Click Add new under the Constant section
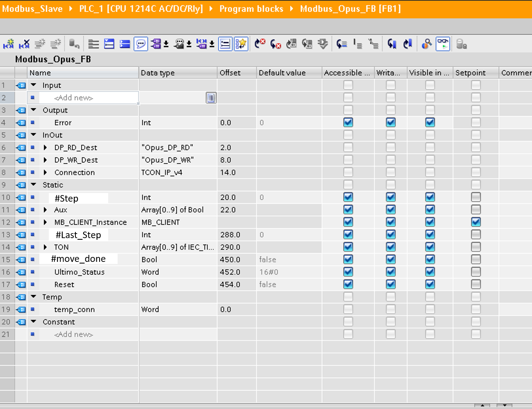The image size is (532, 409). (73, 334)
